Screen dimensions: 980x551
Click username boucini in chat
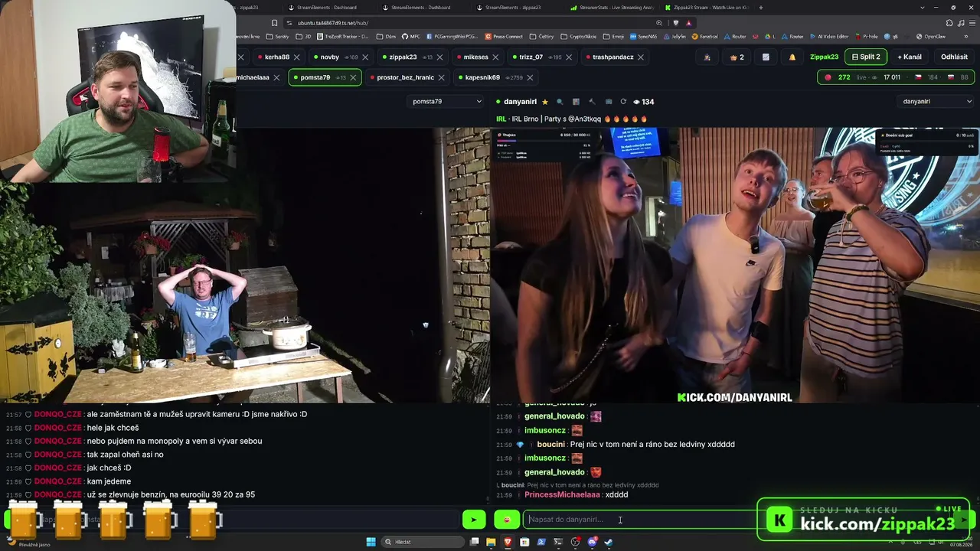550,445
